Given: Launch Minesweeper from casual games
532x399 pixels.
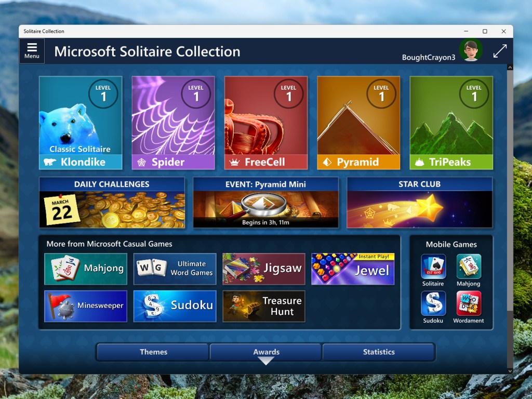Looking at the screenshot, I should 86,307.
